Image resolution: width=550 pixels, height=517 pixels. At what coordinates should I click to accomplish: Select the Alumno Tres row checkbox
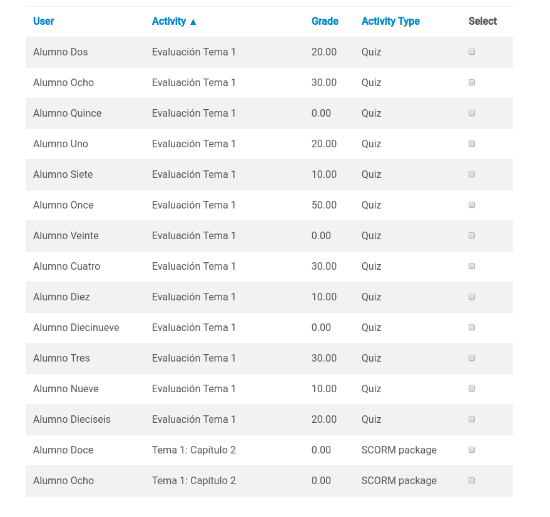coord(472,358)
